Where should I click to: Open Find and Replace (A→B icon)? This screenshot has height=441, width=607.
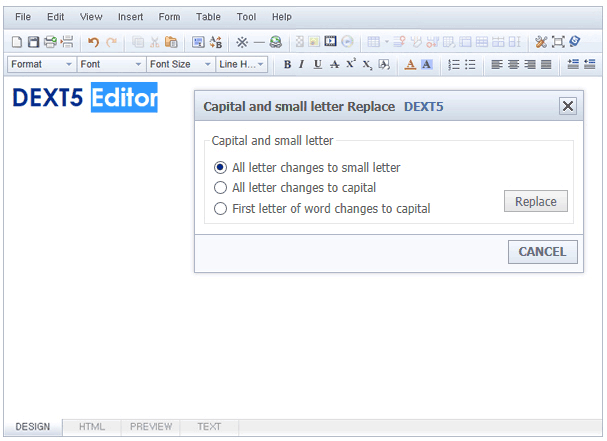(216, 42)
